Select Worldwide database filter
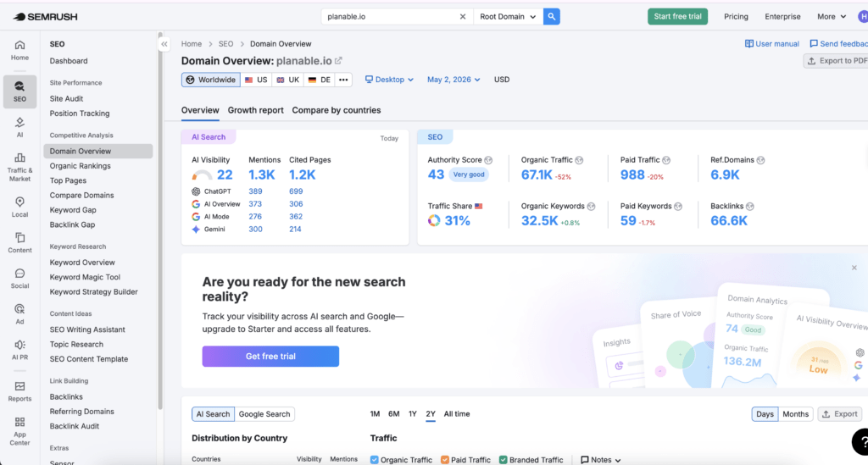The width and height of the screenshot is (868, 465). (211, 80)
